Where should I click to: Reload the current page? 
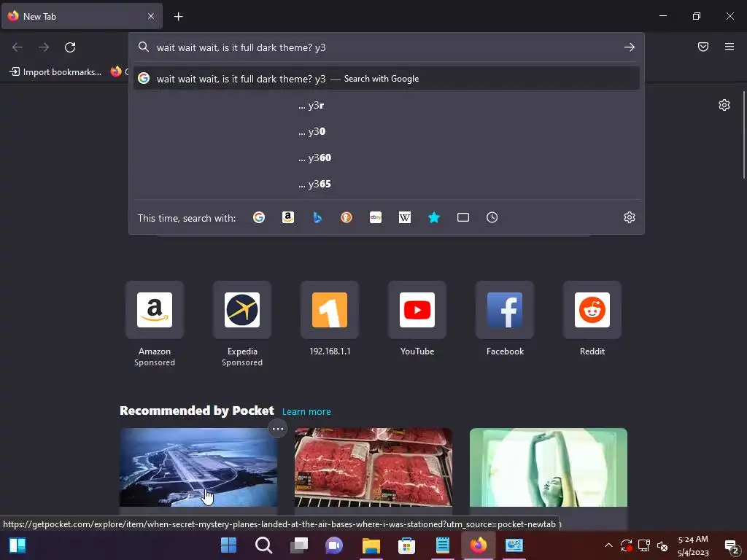[x=70, y=47]
